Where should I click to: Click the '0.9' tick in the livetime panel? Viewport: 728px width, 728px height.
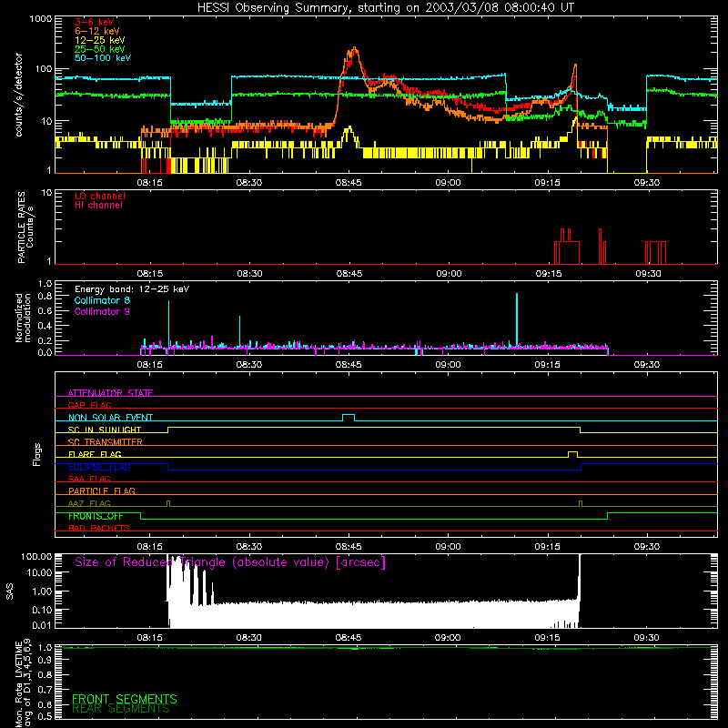coord(45,661)
